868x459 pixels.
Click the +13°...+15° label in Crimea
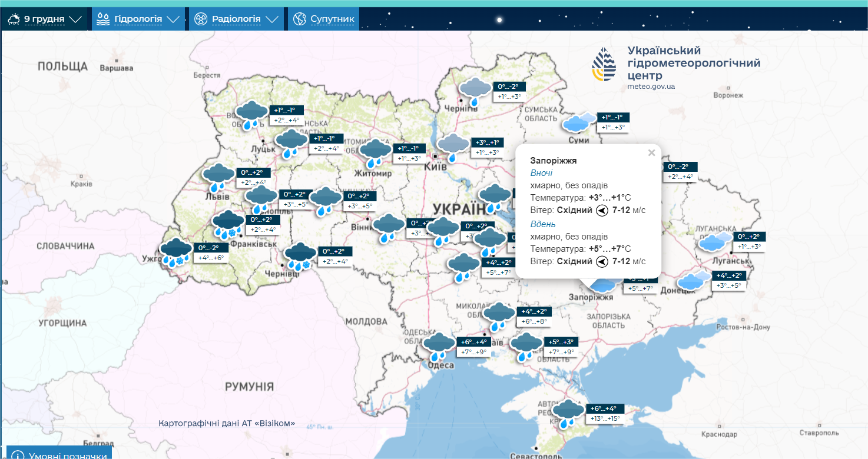605,418
